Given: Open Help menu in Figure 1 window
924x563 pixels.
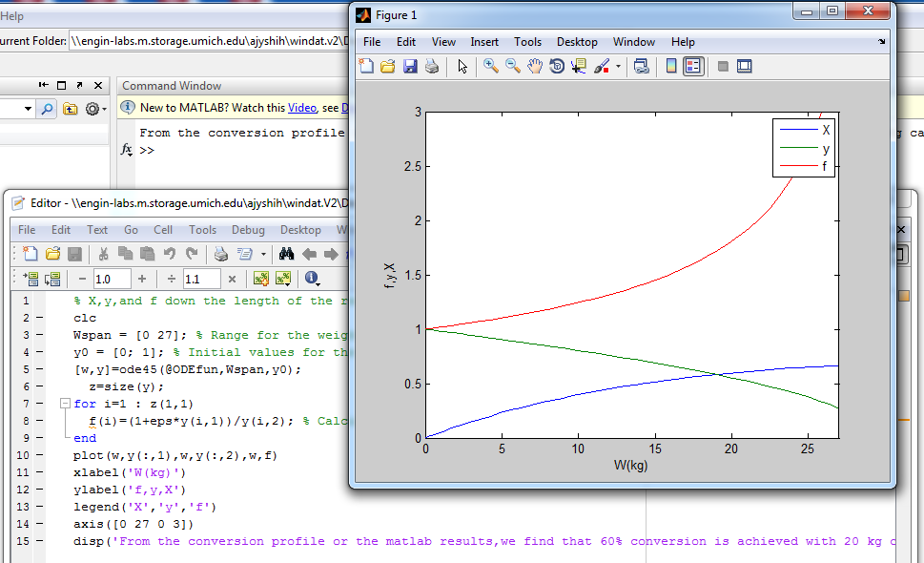Looking at the screenshot, I should 683,42.
